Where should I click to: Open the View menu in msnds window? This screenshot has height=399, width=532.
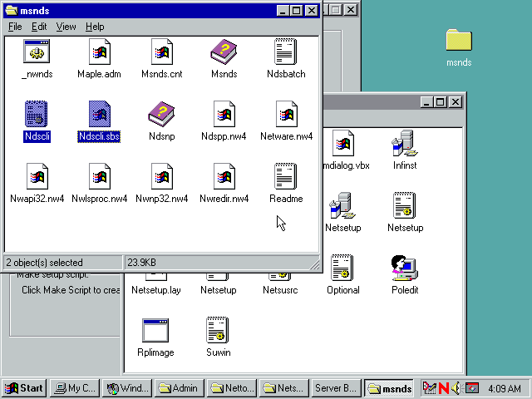tap(66, 27)
